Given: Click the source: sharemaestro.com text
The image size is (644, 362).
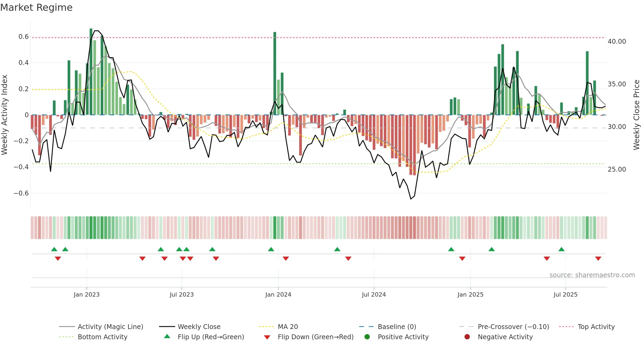Looking at the screenshot, I should (x=592, y=275).
